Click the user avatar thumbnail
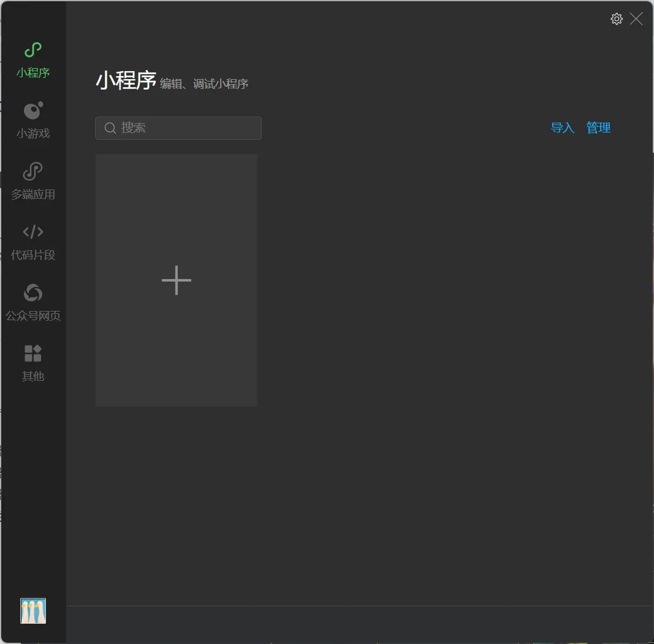654x644 pixels. [33, 611]
